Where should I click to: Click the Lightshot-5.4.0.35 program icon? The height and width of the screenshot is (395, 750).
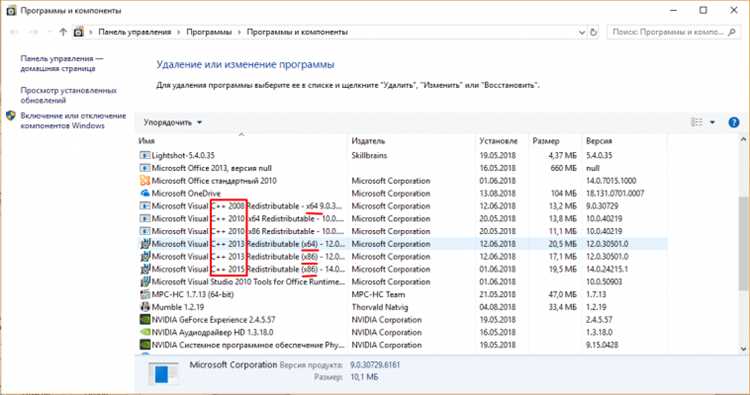coord(144,155)
